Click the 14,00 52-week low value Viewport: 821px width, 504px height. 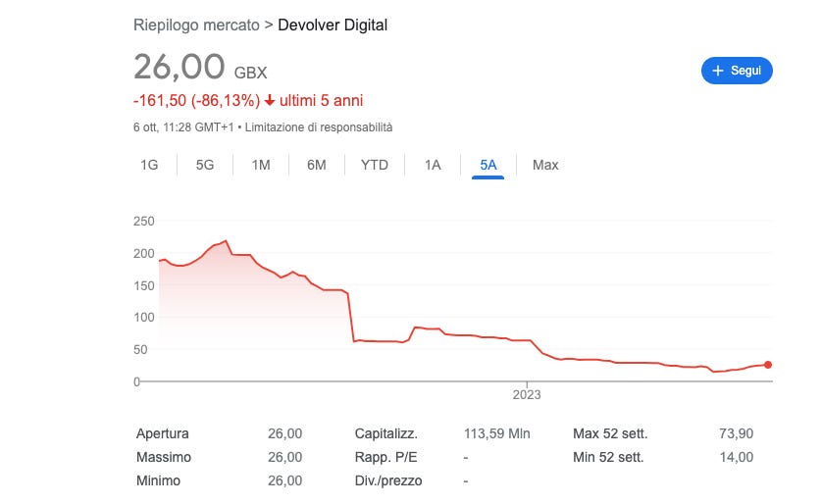(x=736, y=457)
